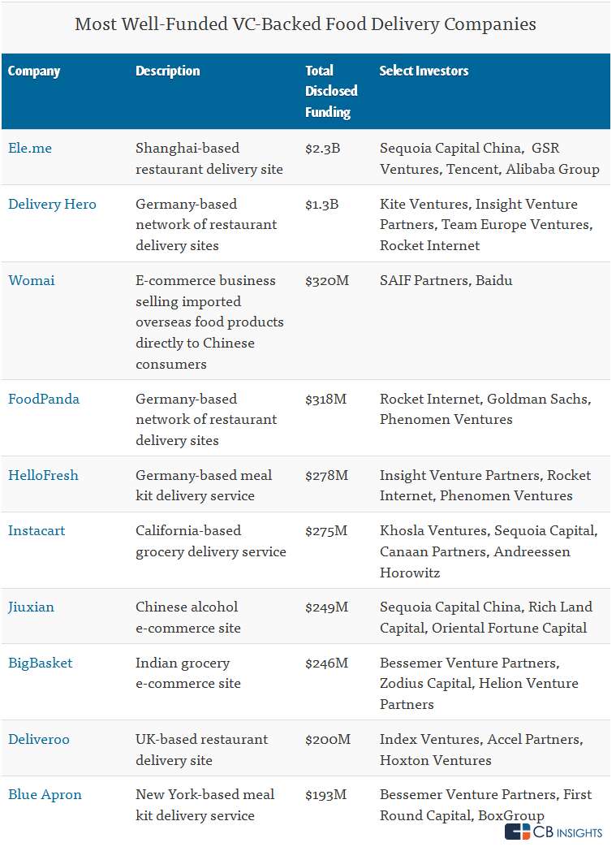The width and height of the screenshot is (616, 847).
Task: Open the BigBasket company link
Action: click(x=41, y=663)
